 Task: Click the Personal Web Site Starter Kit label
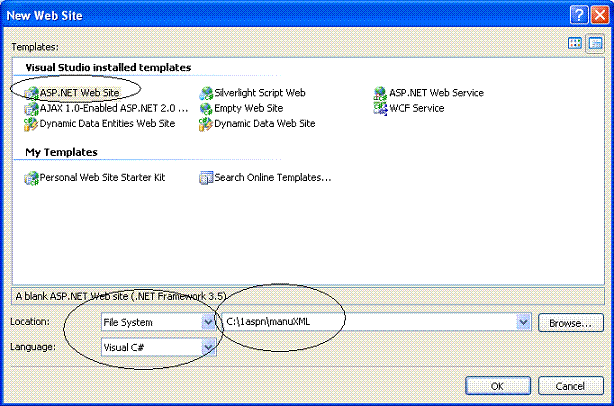[102, 177]
